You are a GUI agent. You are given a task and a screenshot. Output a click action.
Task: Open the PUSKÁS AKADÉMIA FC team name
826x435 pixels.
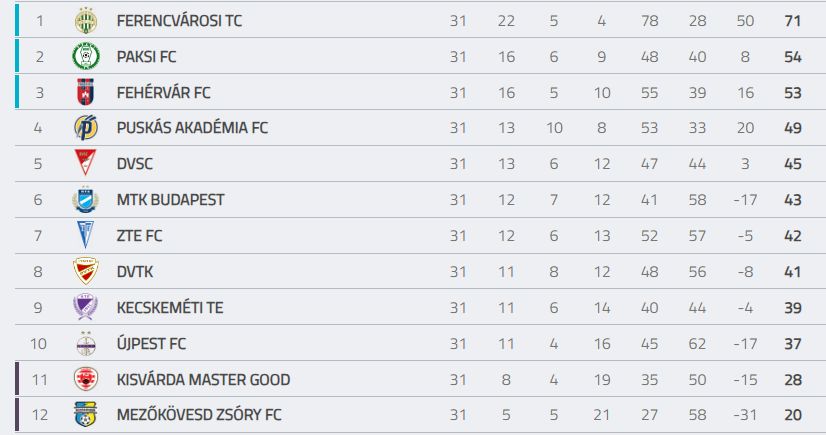[192, 128]
